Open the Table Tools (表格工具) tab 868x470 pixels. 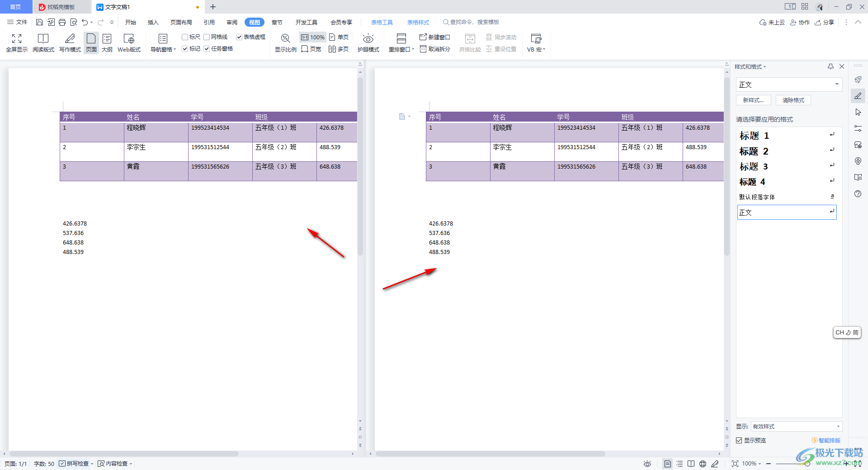pyautogui.click(x=382, y=22)
